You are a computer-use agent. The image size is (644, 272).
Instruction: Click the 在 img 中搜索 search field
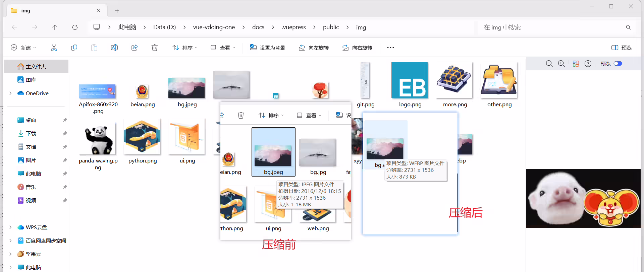click(557, 27)
